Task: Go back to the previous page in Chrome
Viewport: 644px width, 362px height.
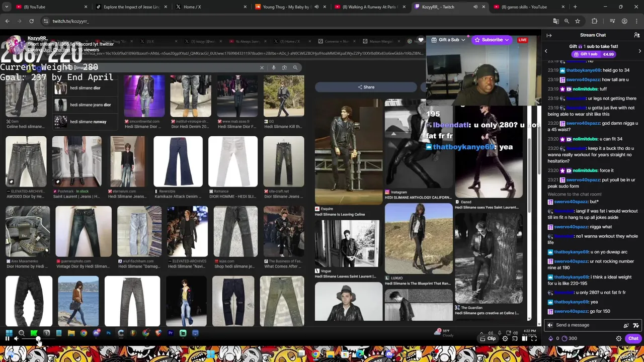Action: pos(7,21)
